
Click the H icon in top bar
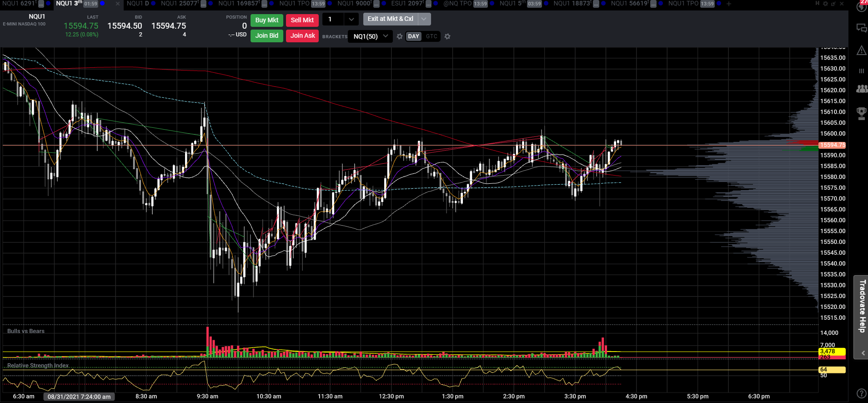[817, 4]
